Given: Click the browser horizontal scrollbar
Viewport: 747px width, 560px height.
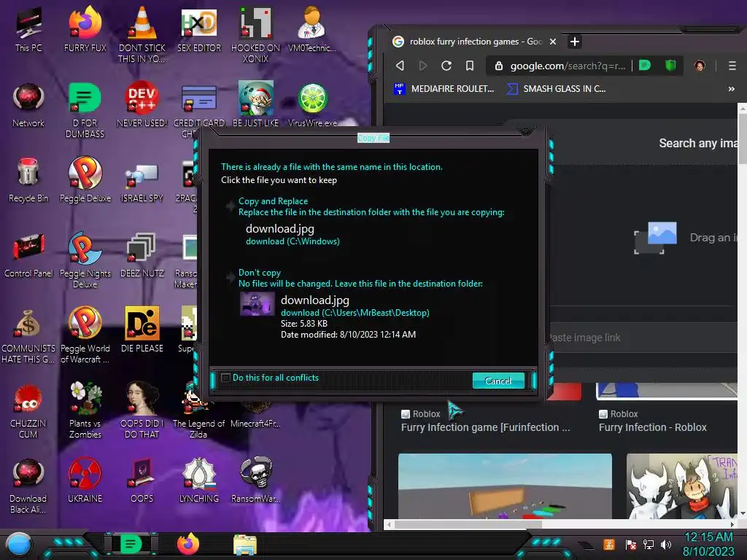Looking at the screenshot, I should pyautogui.click(x=467, y=524).
